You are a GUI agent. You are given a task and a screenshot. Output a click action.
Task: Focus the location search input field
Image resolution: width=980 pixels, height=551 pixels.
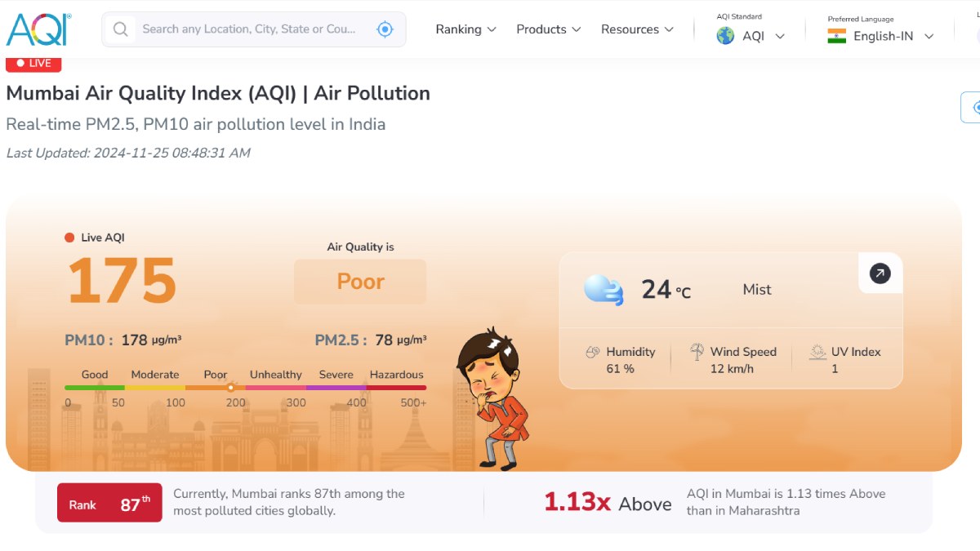[249, 29]
